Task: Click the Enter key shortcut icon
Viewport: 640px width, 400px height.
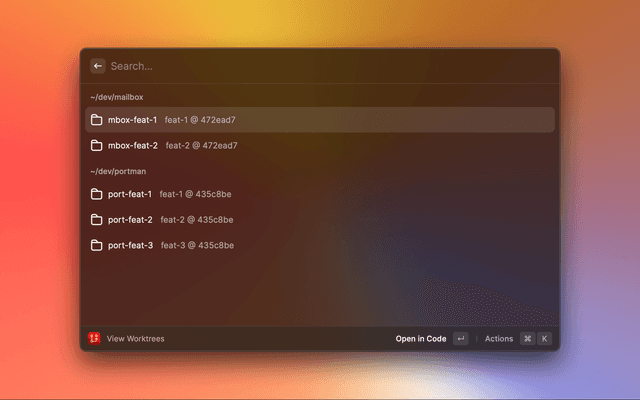Action: tap(460, 339)
